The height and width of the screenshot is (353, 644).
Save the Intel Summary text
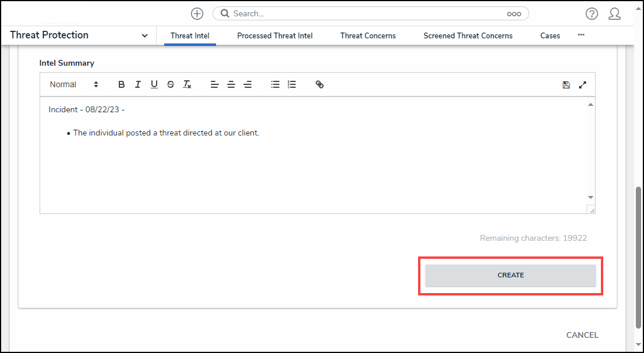click(566, 85)
